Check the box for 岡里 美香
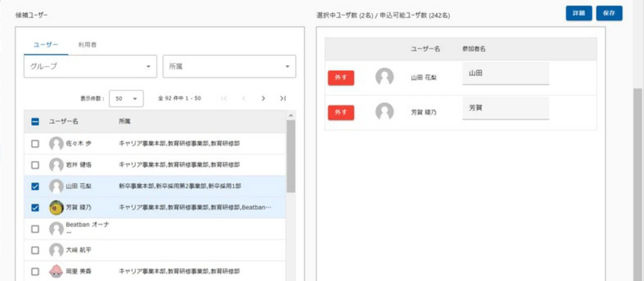This screenshot has height=281, width=644. pos(35,271)
